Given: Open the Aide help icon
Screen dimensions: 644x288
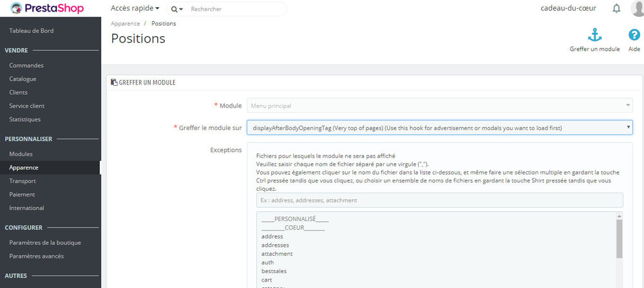Looking at the screenshot, I should 634,35.
